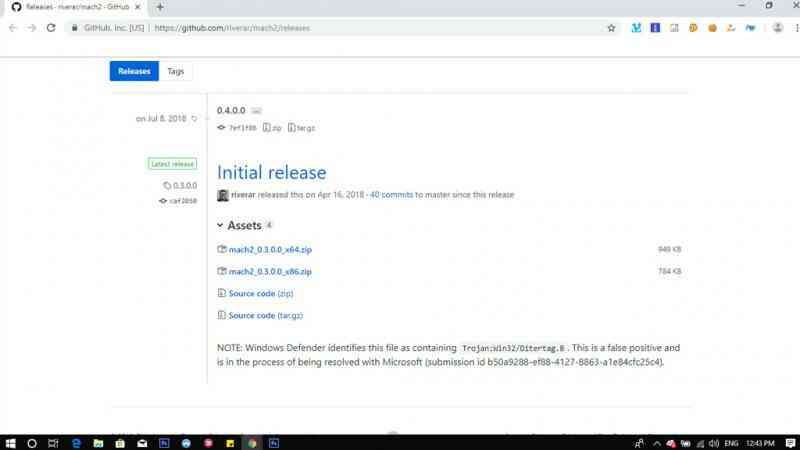Open the Windows Start menu
Screen dimensions: 800x450
pyautogui.click(x=10, y=443)
